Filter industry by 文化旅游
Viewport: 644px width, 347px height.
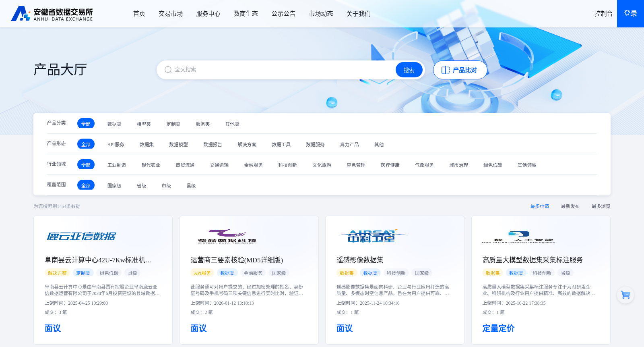tap(322, 165)
